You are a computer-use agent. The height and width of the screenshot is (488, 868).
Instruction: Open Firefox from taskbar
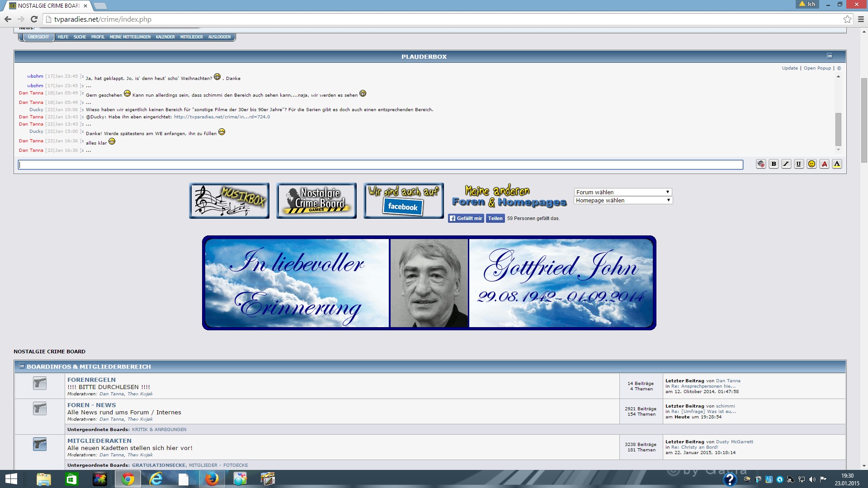coord(212,479)
